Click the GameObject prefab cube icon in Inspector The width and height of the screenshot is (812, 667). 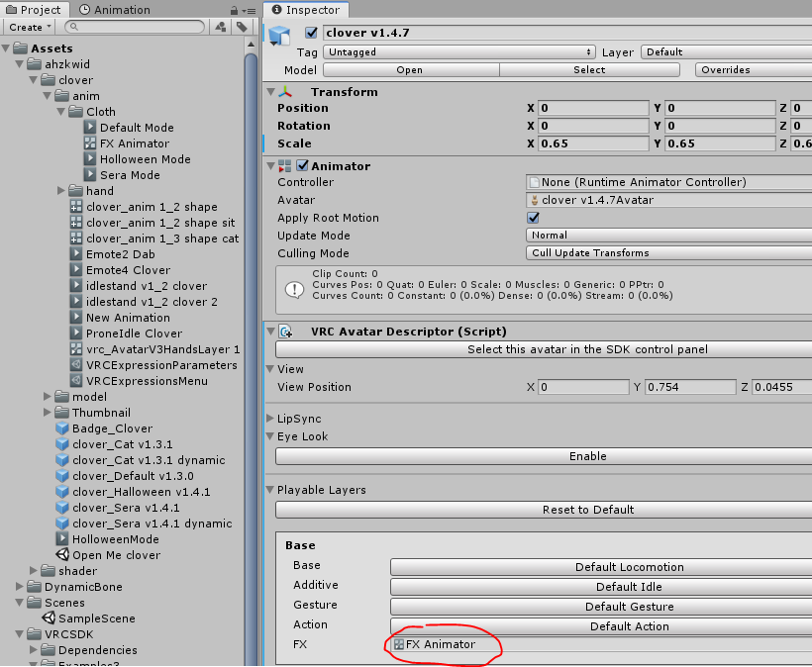pos(280,36)
